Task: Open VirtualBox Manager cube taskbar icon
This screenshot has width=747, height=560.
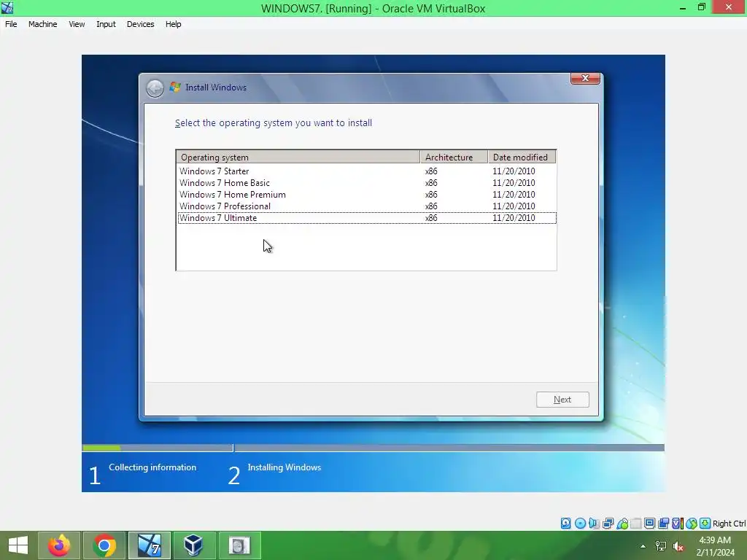Action: point(194,545)
